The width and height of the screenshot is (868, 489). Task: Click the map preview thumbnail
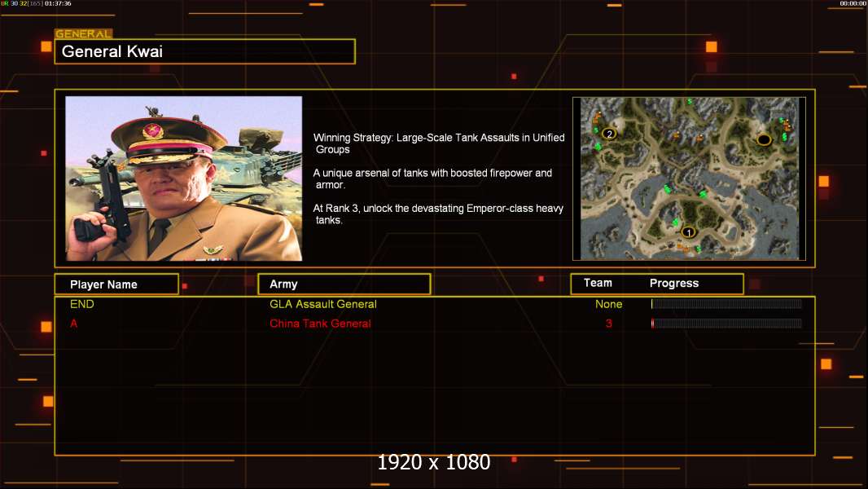click(689, 178)
